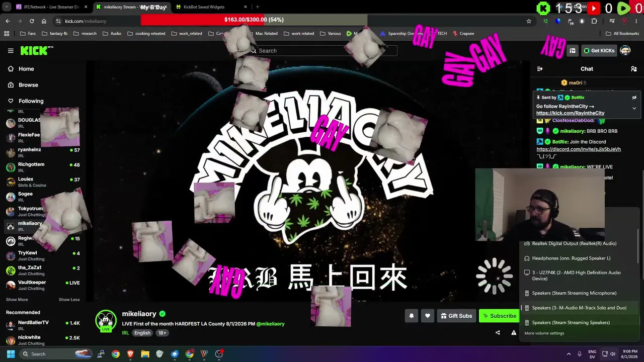Open the Kick sidebar hamburger menu
This screenshot has height=362, width=644.
(x=11, y=51)
